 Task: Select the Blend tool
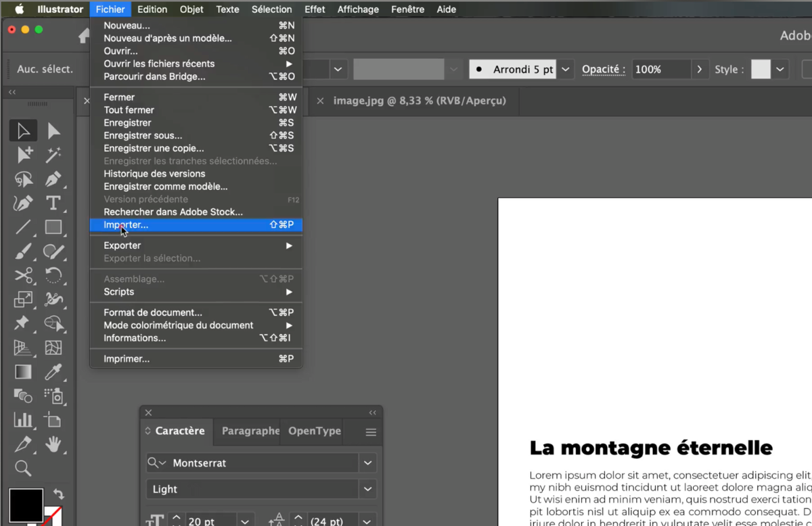click(24, 396)
